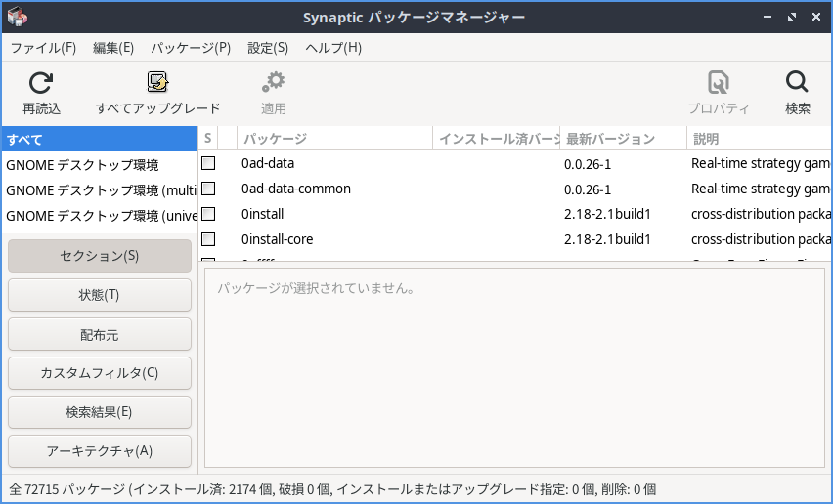Click the Search (検索) magnifier icon
This screenshot has height=504, width=833.
click(797, 84)
